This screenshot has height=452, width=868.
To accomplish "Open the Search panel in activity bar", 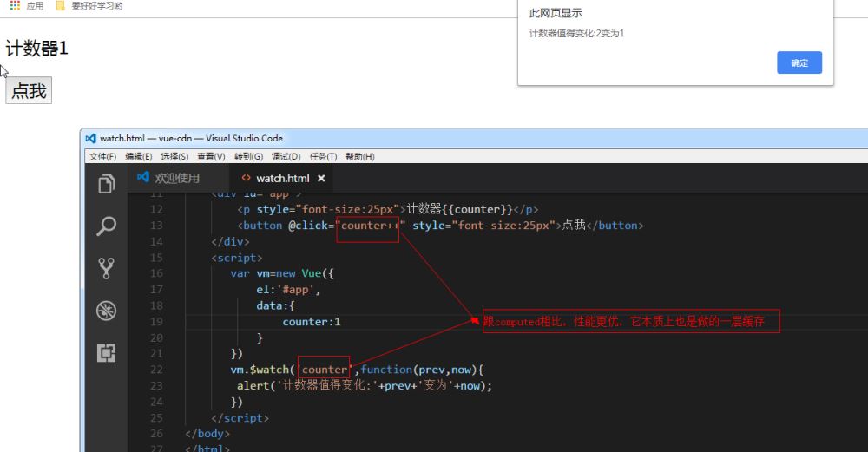I will point(106,226).
